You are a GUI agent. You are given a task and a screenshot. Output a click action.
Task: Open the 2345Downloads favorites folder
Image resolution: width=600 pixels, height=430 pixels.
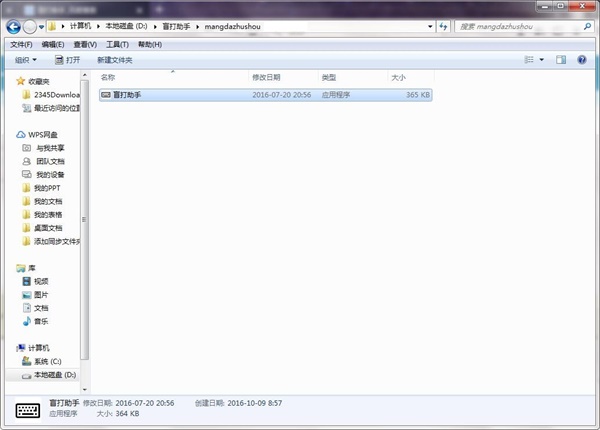[x=51, y=95]
